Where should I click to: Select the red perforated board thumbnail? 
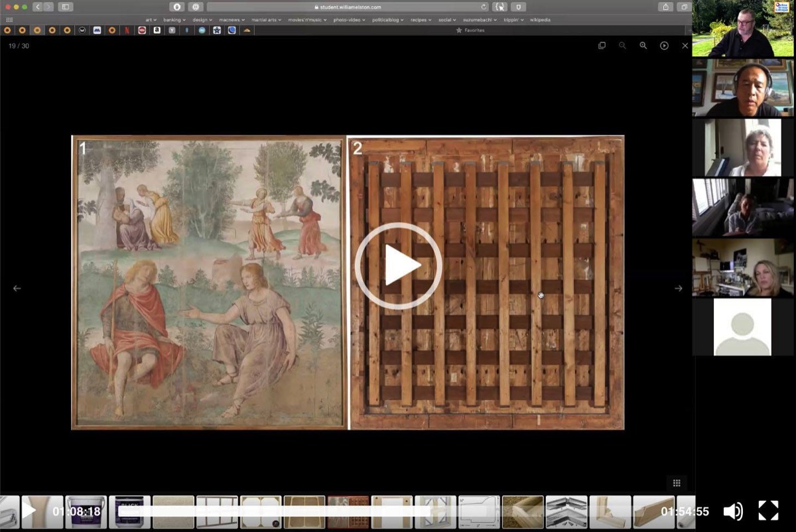point(348,512)
